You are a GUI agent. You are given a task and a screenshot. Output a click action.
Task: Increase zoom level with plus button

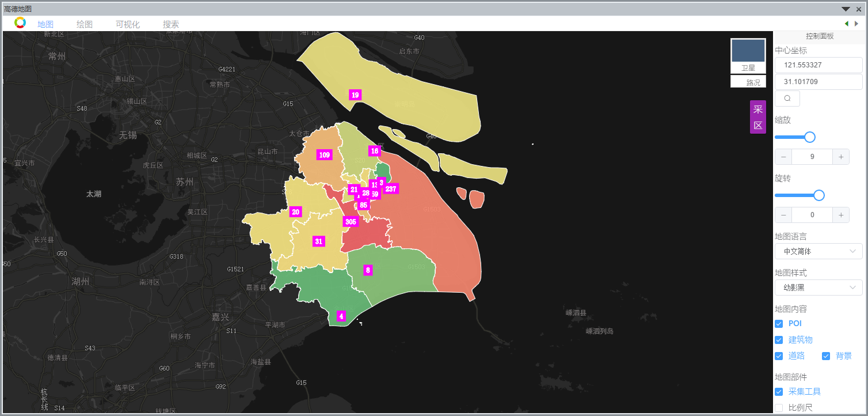click(x=841, y=157)
